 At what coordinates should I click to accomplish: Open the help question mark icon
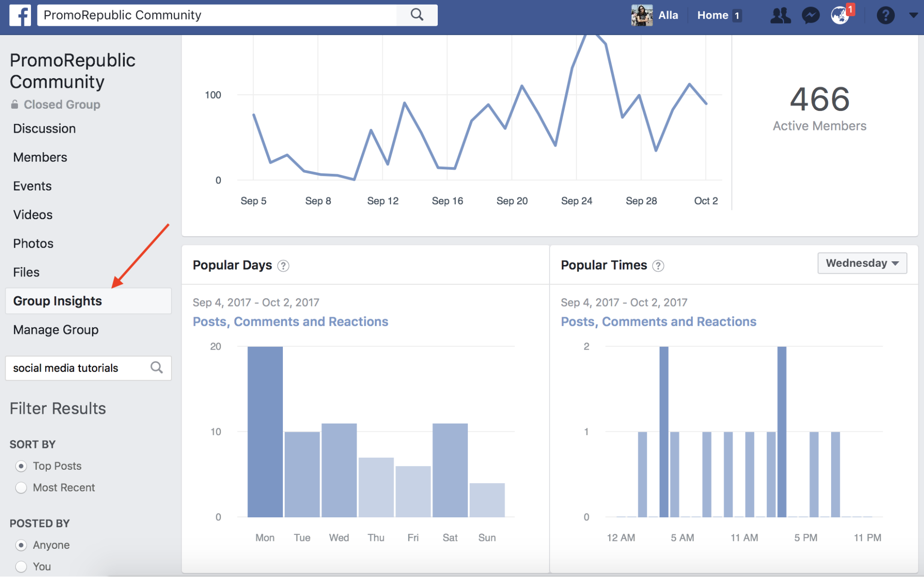[885, 15]
